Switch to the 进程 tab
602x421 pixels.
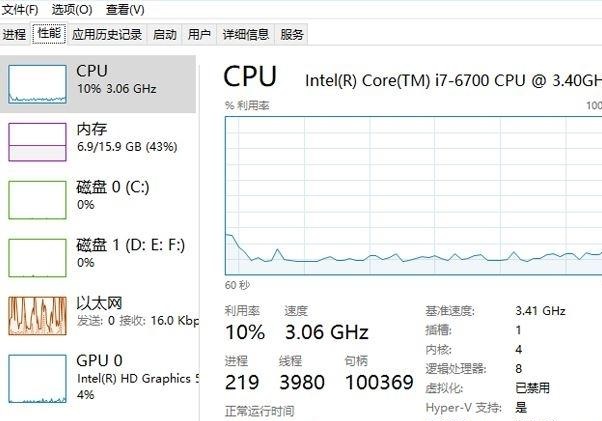(15, 35)
